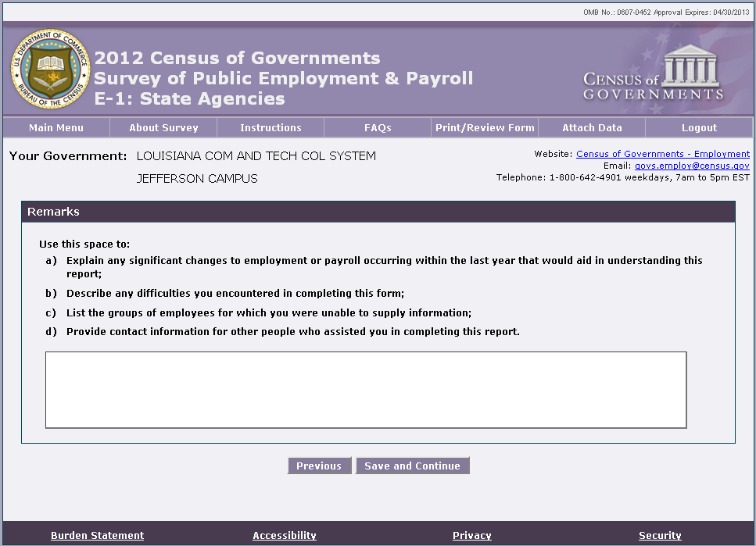The image size is (756, 546).
Task: Open the Privacy footer link
Action: (x=472, y=535)
